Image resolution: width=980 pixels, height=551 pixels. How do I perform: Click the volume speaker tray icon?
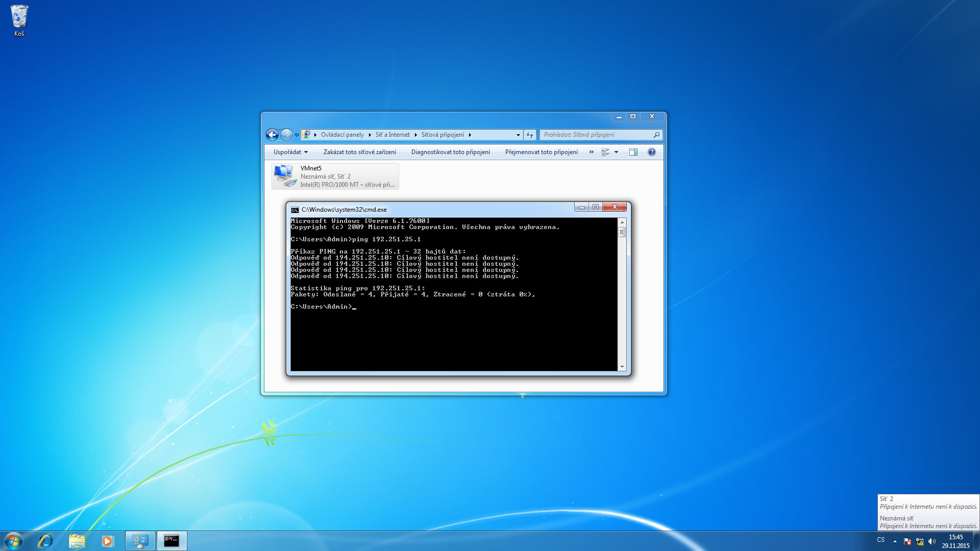pos(932,541)
